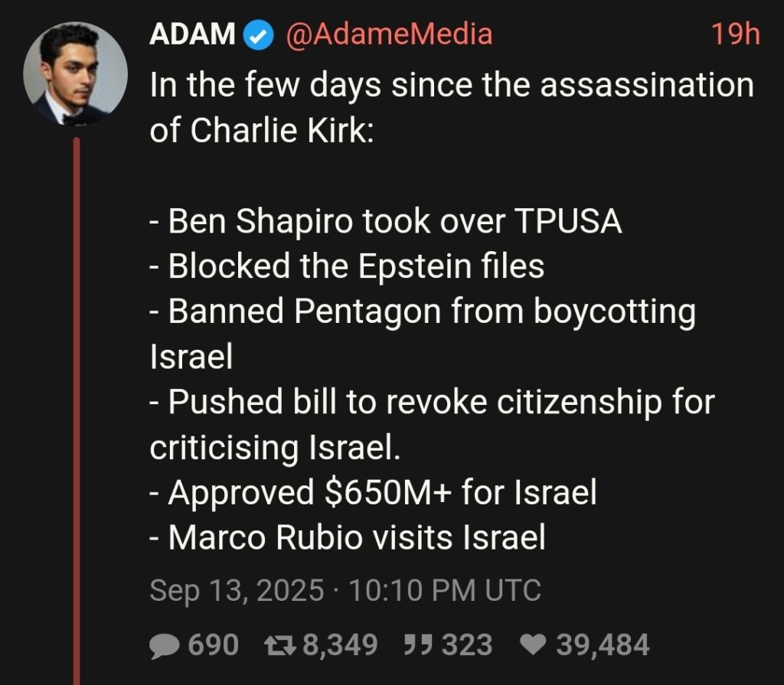
Task: Click the 690 replies count
Action: pos(213,644)
